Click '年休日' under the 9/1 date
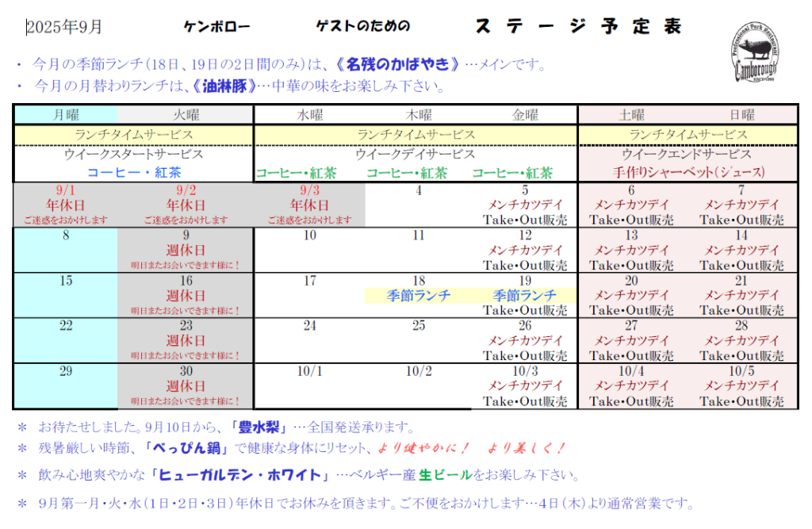Image resolution: width=812 pixels, height=529 pixels. [66, 205]
